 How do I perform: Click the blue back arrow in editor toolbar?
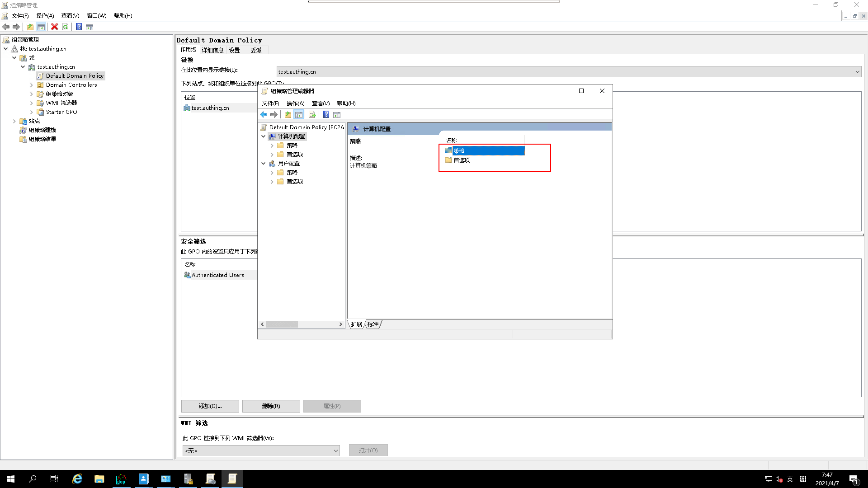click(x=264, y=115)
